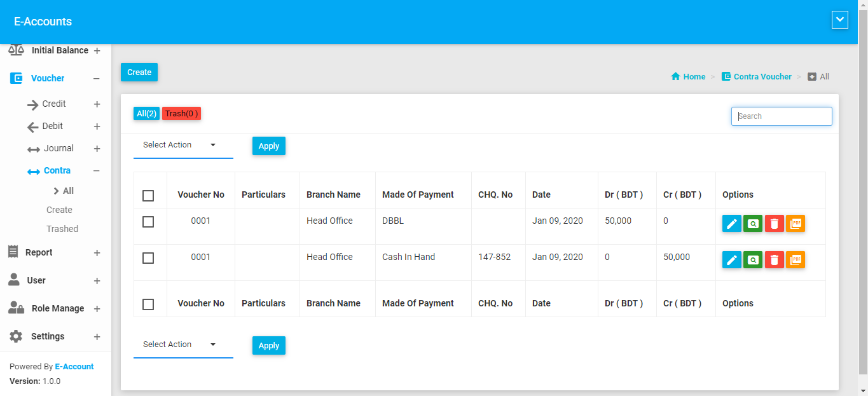This screenshot has width=868, height=396.
Task: Click the PDF export icon for Cash In Hand row
Action: [x=796, y=260]
